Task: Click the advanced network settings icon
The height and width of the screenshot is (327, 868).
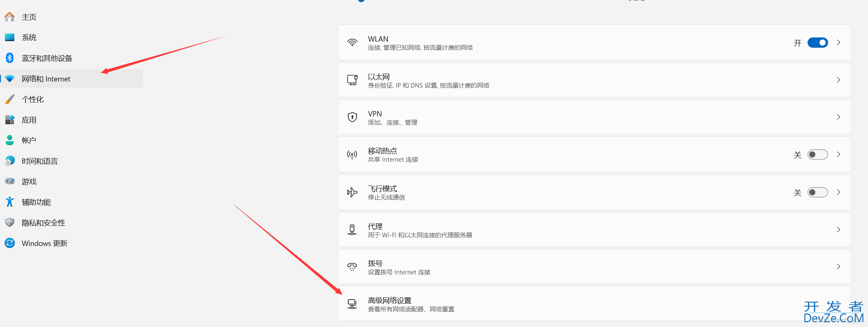Action: (x=352, y=304)
